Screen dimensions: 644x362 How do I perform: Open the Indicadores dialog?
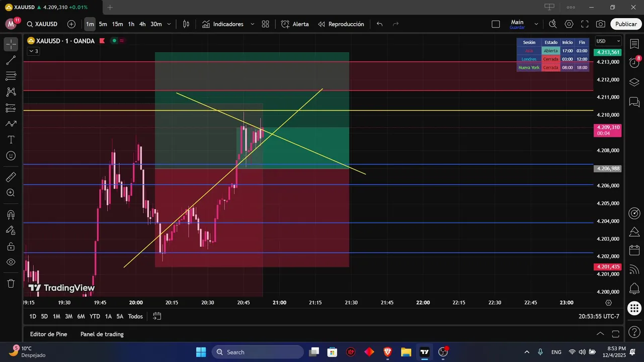coord(223,24)
